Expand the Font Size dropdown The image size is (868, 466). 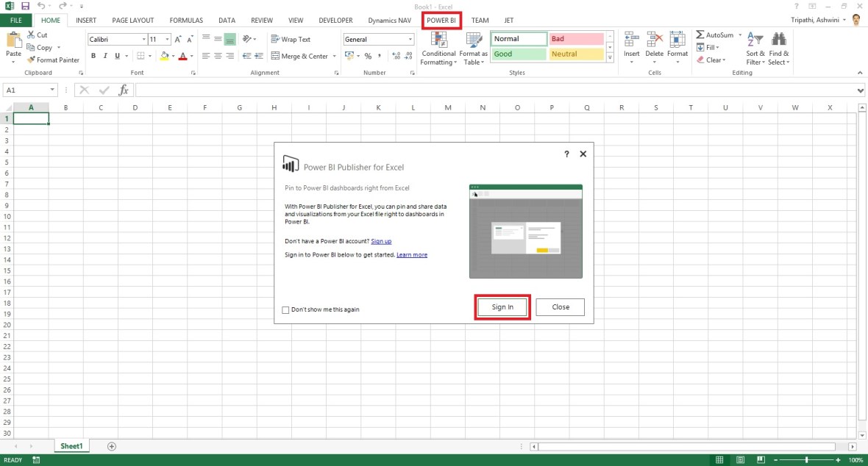tap(166, 39)
